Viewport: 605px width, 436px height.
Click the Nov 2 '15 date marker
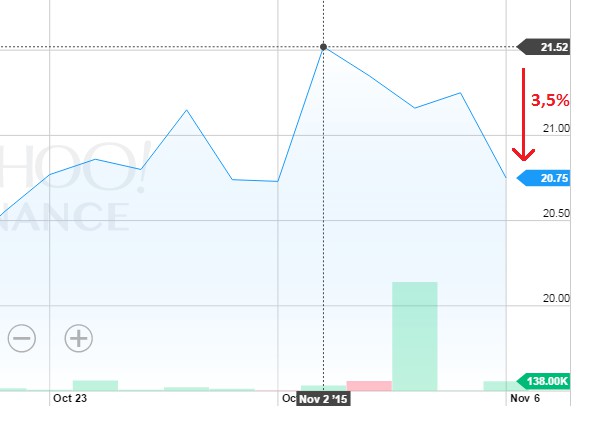click(x=323, y=399)
